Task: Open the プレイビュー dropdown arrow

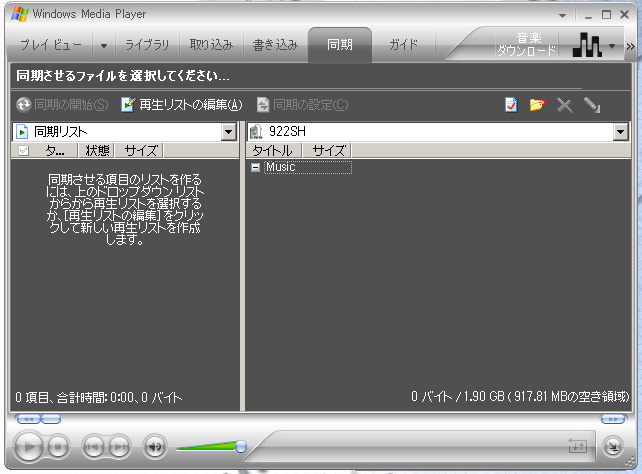Action: pos(104,45)
